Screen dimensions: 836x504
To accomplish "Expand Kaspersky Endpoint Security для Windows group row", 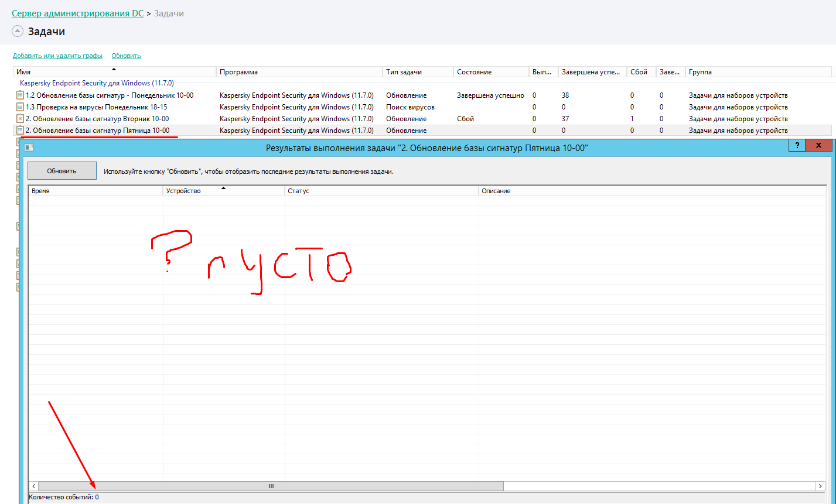I will pos(97,83).
